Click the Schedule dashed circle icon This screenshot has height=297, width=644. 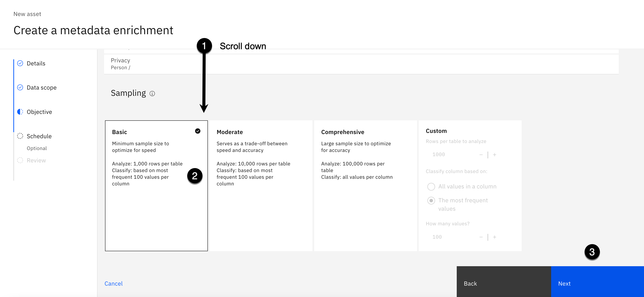click(20, 136)
